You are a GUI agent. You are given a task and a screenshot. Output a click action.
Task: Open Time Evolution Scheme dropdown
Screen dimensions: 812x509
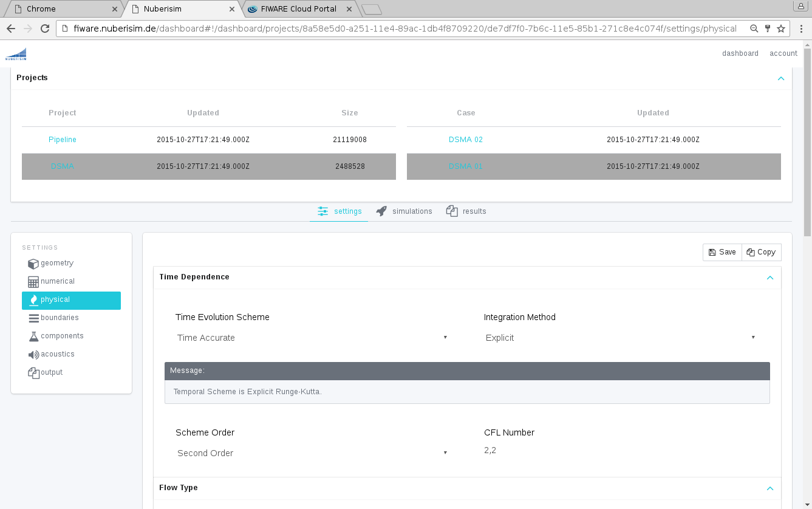[x=312, y=338]
